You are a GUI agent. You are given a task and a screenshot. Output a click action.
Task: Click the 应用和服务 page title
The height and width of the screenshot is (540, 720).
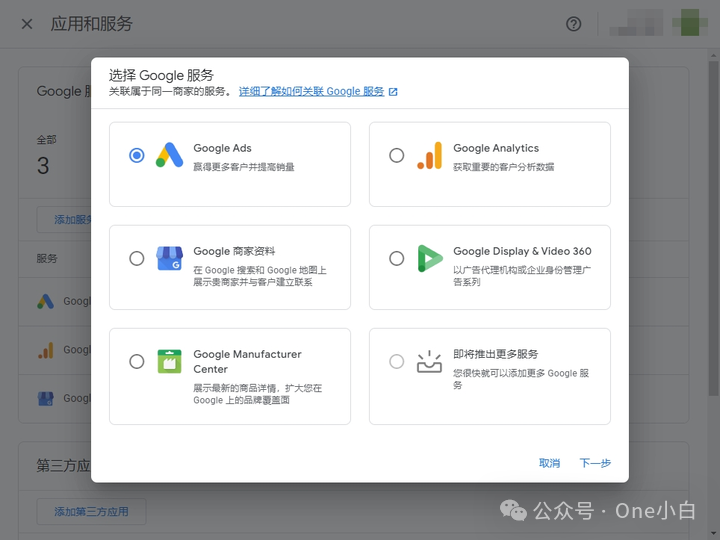click(x=91, y=24)
